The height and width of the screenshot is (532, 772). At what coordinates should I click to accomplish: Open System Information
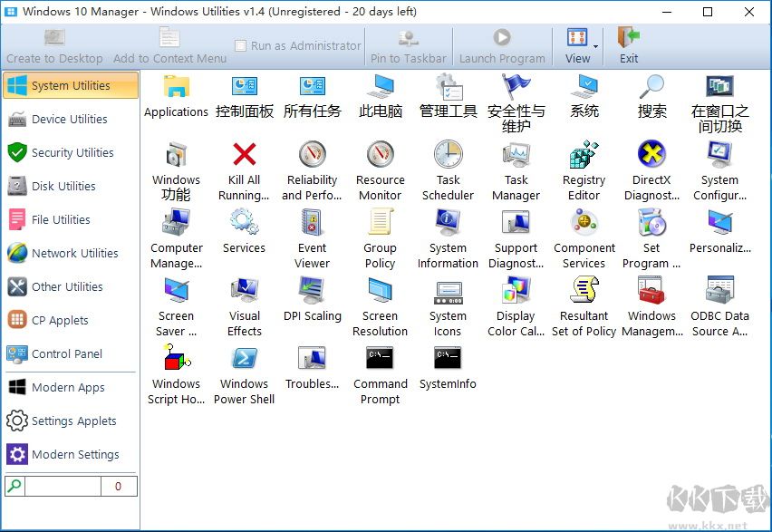[448, 231]
